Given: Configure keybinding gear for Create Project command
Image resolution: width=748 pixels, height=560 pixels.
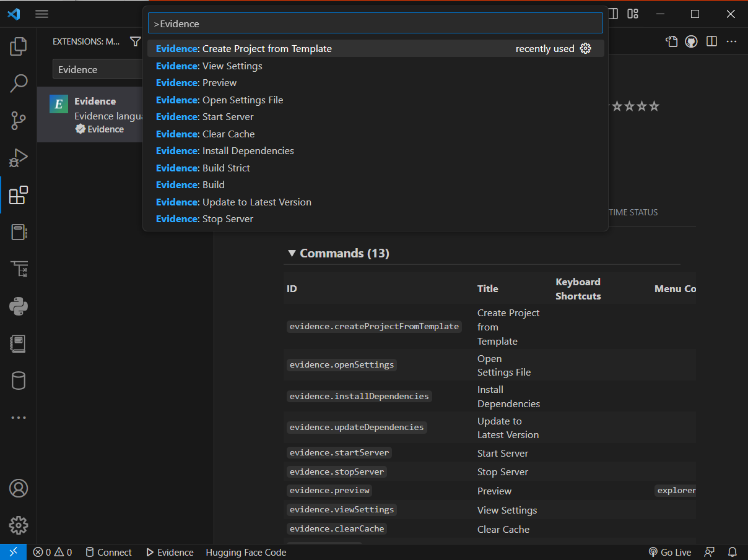Looking at the screenshot, I should tap(586, 48).
